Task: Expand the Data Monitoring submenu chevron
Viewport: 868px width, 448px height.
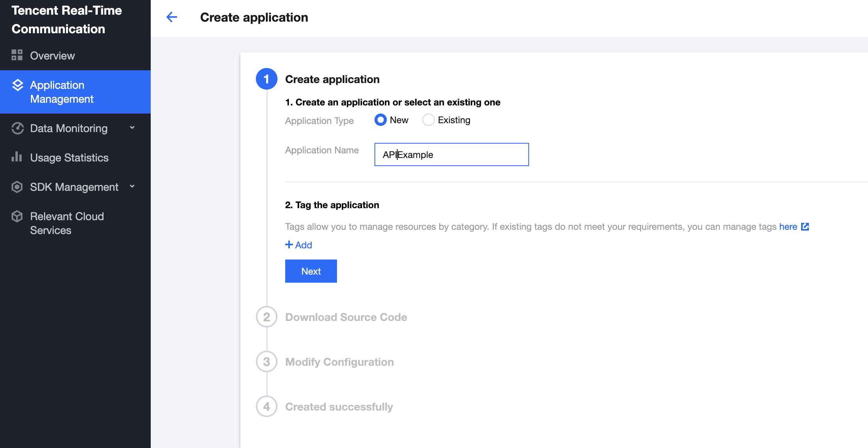Action: (x=132, y=127)
